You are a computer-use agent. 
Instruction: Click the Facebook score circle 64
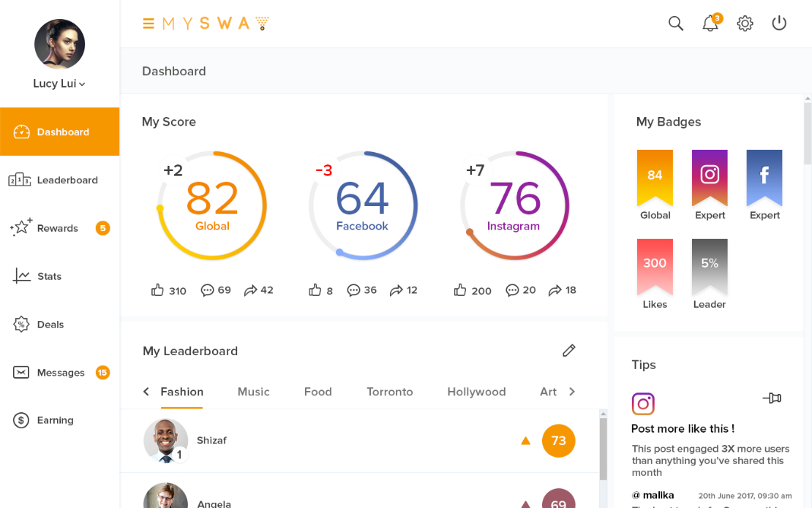pyautogui.click(x=363, y=205)
